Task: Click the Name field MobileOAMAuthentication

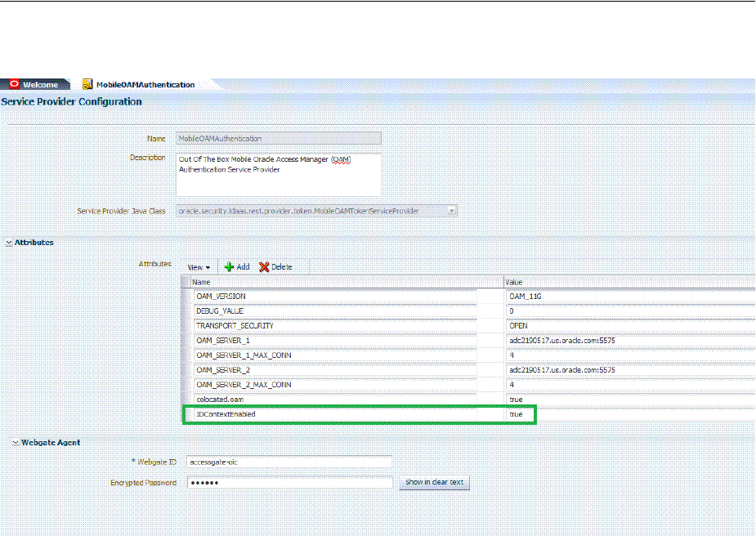Action: tap(279, 138)
